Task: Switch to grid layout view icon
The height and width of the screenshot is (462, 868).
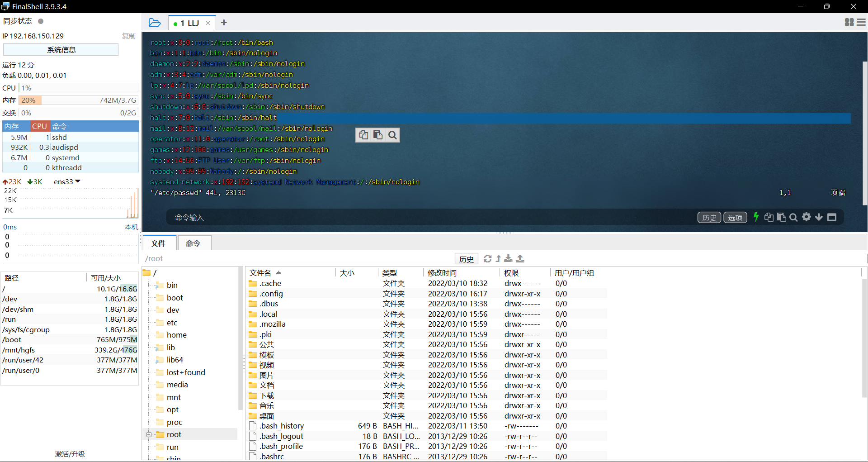Action: tap(849, 22)
